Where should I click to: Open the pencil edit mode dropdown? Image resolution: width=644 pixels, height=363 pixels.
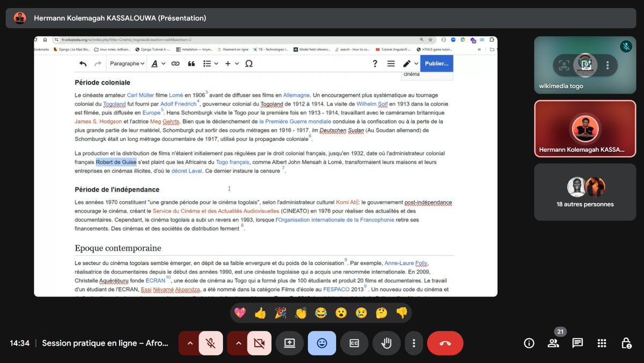pyautogui.click(x=411, y=63)
